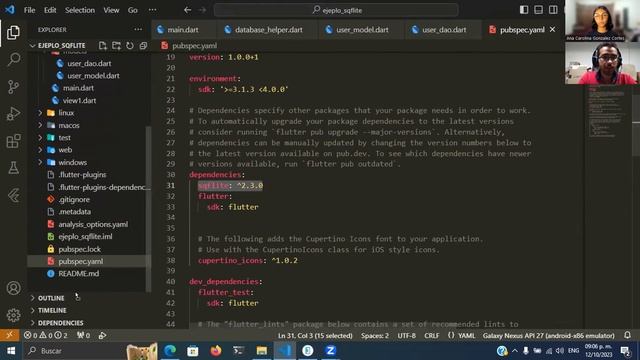Change the CRLF end of line

click(x=431, y=336)
